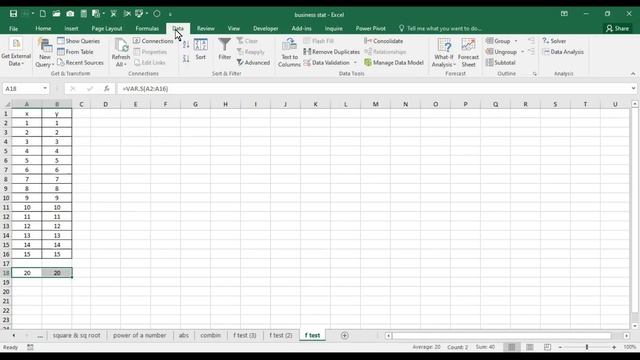640x360 pixels.
Task: Open the Outline dialog launcher
Action: (535, 74)
